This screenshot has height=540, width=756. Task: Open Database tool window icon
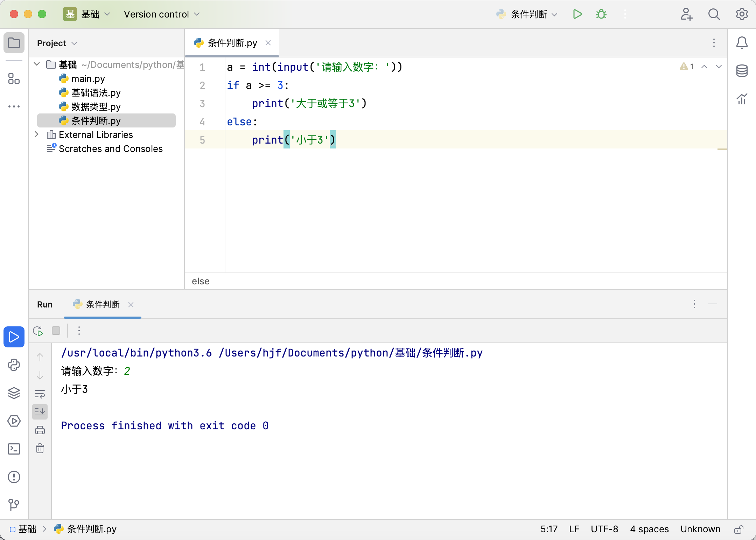tap(742, 71)
